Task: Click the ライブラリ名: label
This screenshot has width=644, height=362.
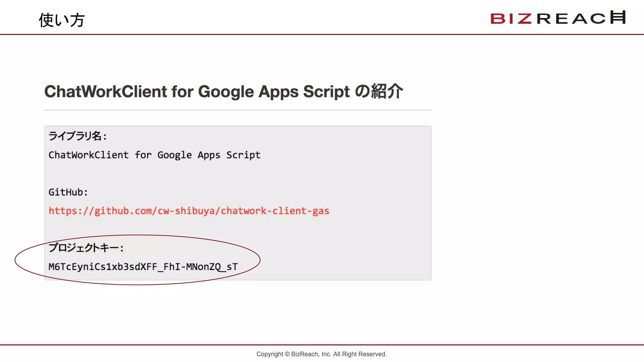Action: (x=77, y=136)
